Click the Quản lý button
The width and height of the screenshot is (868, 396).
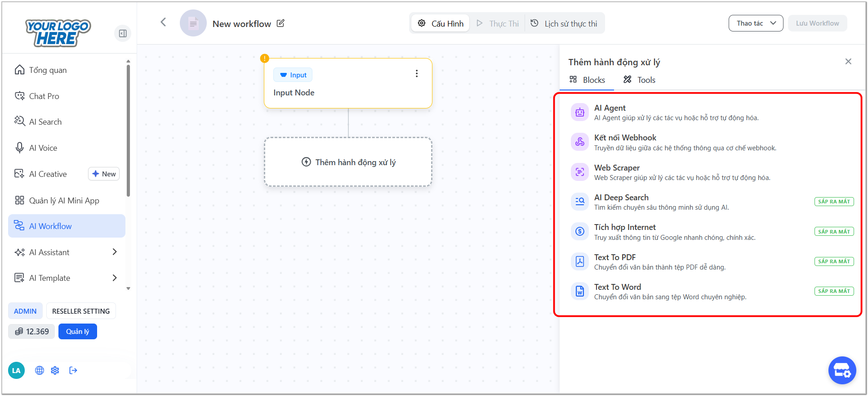click(x=78, y=332)
